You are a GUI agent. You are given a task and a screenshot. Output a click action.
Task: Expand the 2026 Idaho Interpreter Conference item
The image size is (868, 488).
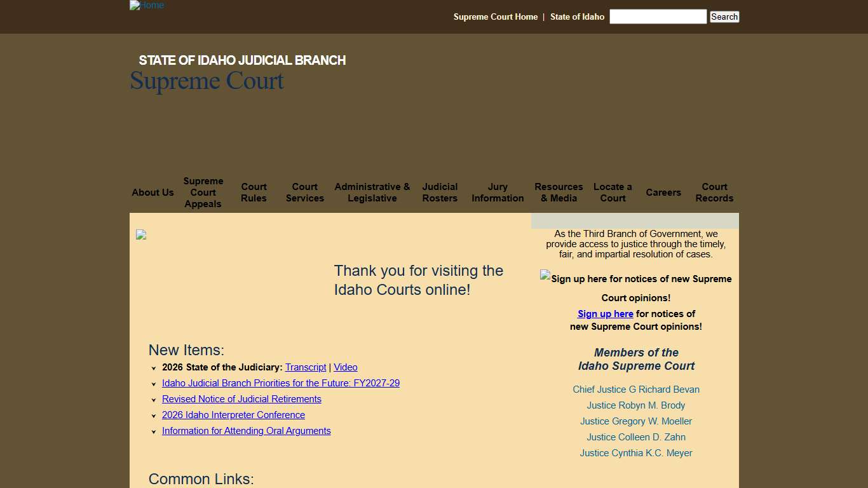coord(154,416)
